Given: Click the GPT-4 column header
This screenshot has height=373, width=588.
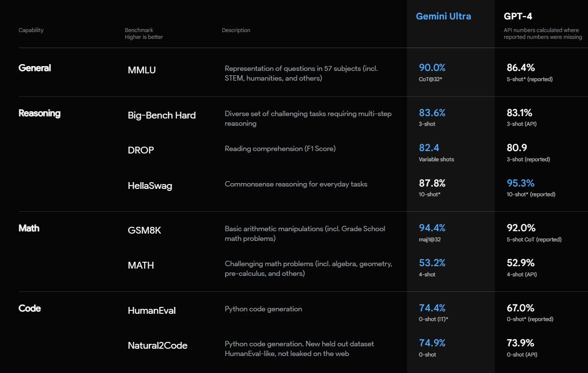Looking at the screenshot, I should (x=518, y=16).
